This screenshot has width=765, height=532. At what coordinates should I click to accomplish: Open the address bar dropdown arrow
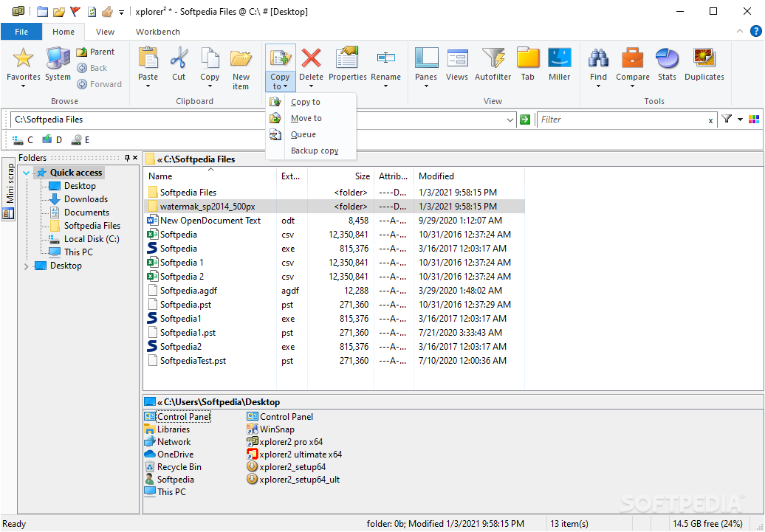[510, 120]
